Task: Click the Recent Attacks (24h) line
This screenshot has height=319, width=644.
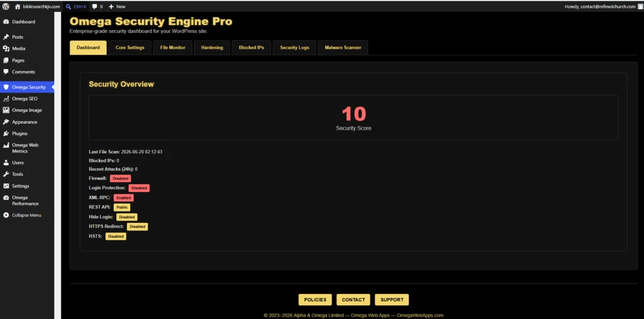Action: 113,169
